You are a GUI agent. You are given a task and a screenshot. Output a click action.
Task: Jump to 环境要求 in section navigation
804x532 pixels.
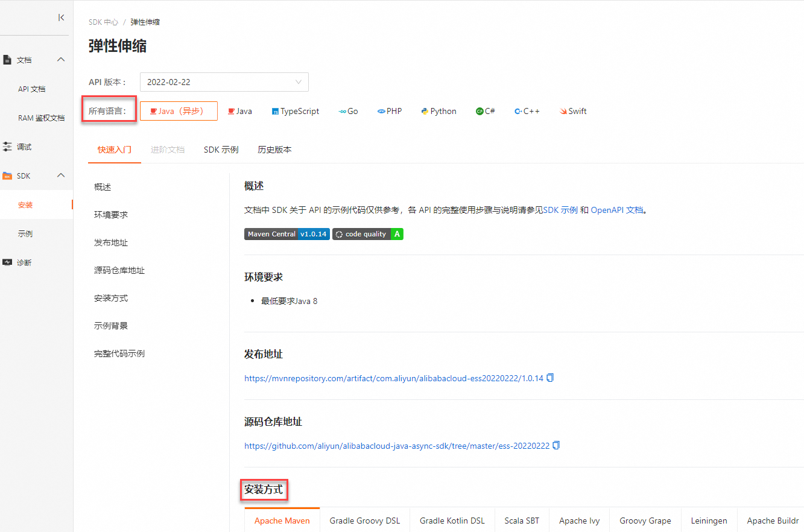111,215
